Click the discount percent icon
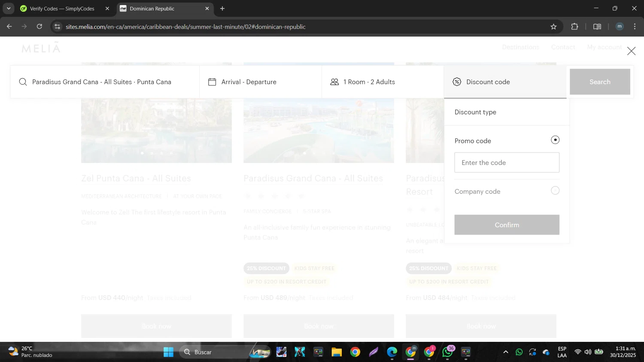644x362 pixels. [x=457, y=82]
